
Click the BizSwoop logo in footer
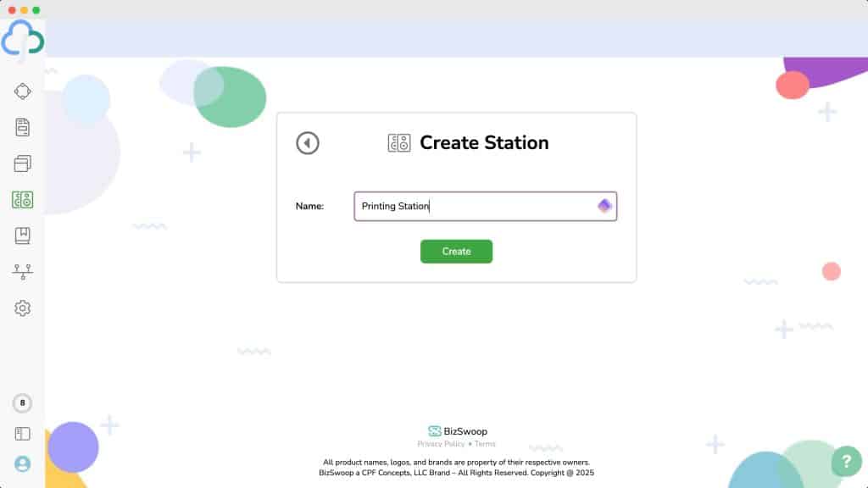pos(457,431)
